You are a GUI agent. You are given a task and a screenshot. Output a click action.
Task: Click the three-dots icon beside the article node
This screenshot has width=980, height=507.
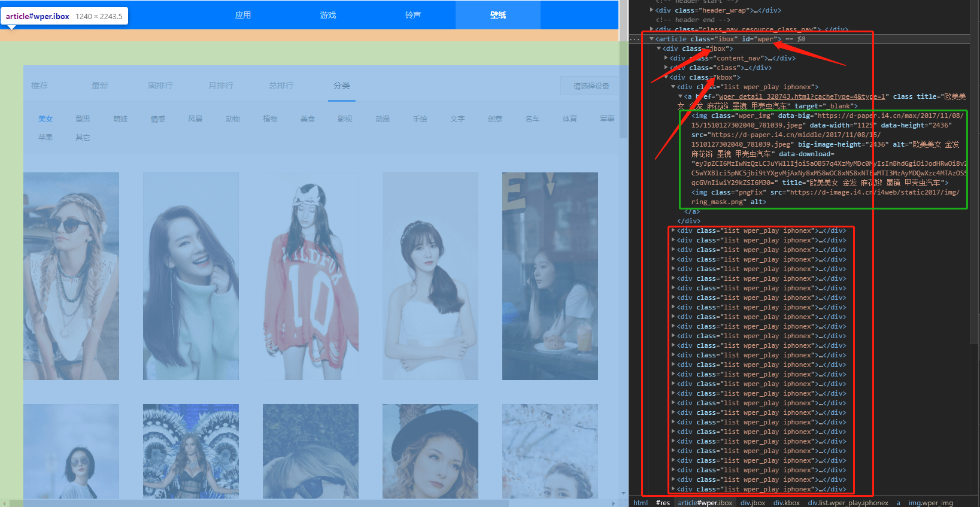tap(635, 40)
